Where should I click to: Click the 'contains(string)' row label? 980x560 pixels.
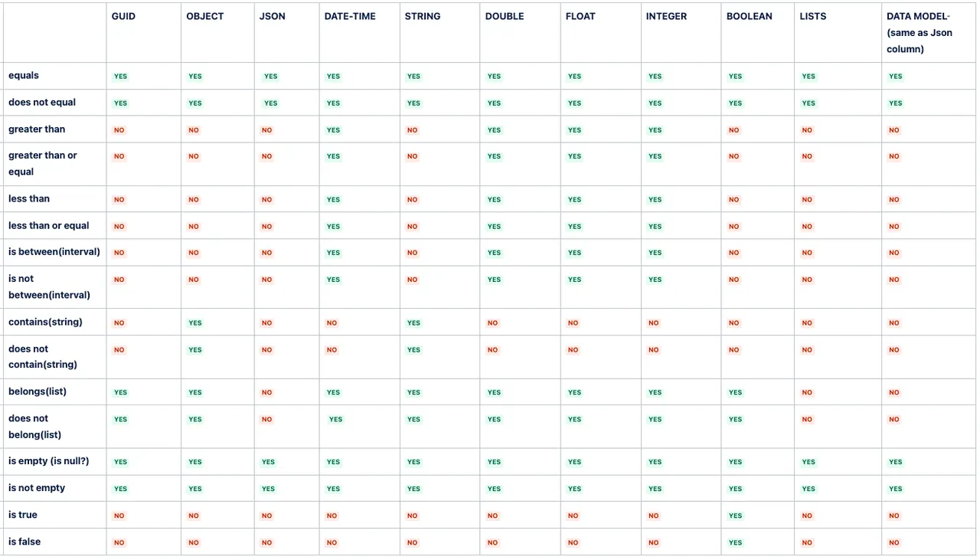pos(45,322)
